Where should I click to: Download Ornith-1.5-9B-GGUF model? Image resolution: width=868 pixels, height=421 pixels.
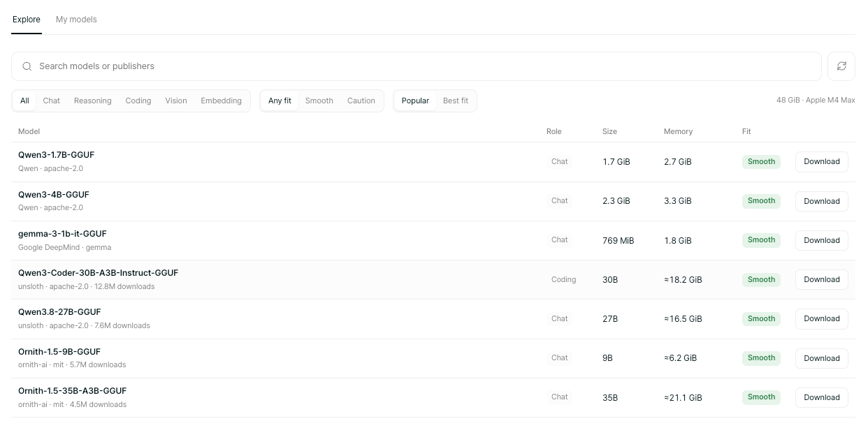[x=822, y=358]
